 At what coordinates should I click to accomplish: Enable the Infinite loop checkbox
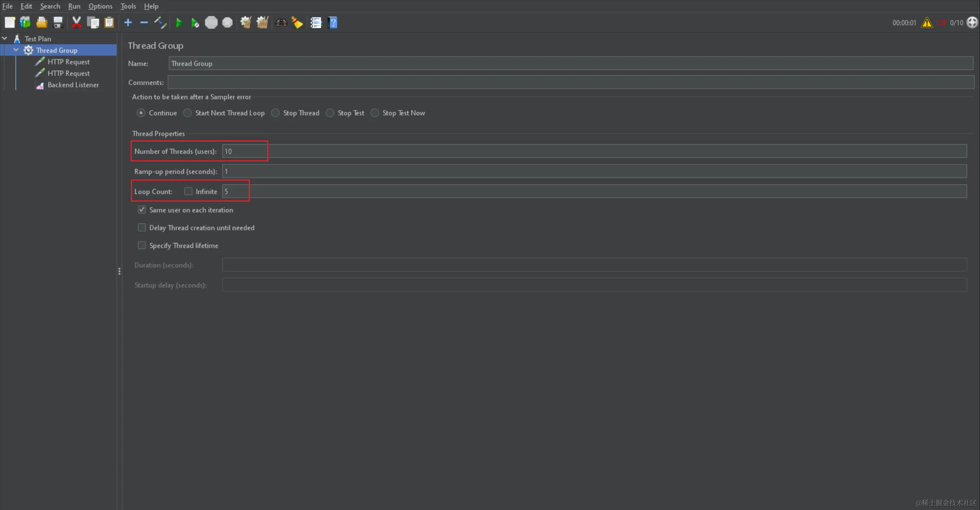click(x=188, y=191)
